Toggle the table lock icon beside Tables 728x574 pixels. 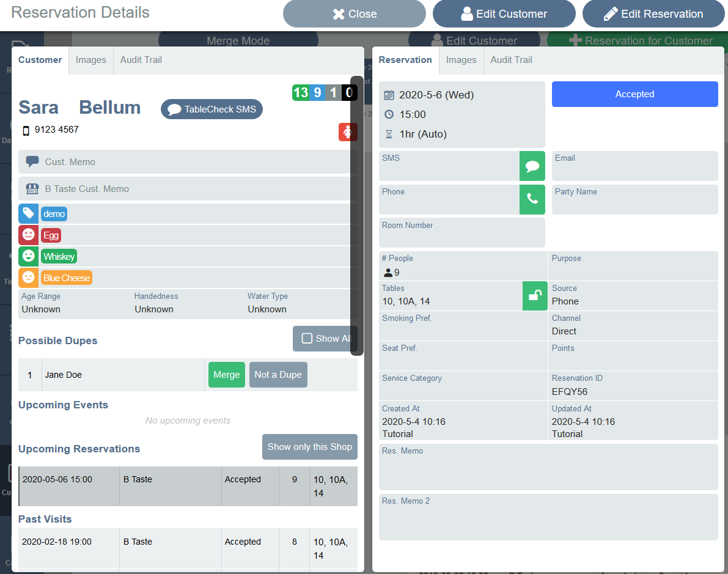click(535, 296)
